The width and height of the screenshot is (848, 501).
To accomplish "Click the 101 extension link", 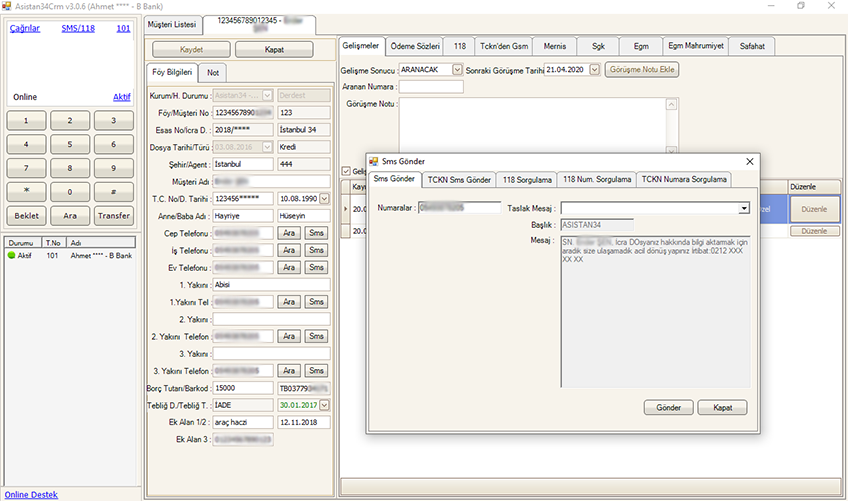I will point(123,28).
